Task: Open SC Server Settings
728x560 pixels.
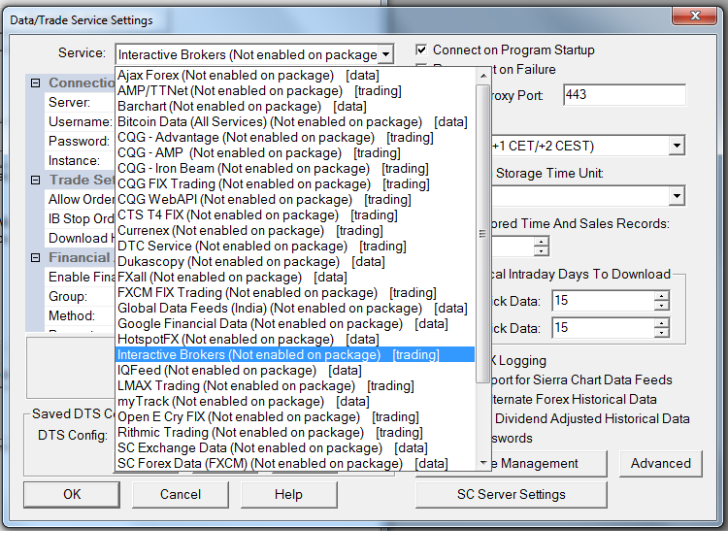Action: [x=512, y=495]
